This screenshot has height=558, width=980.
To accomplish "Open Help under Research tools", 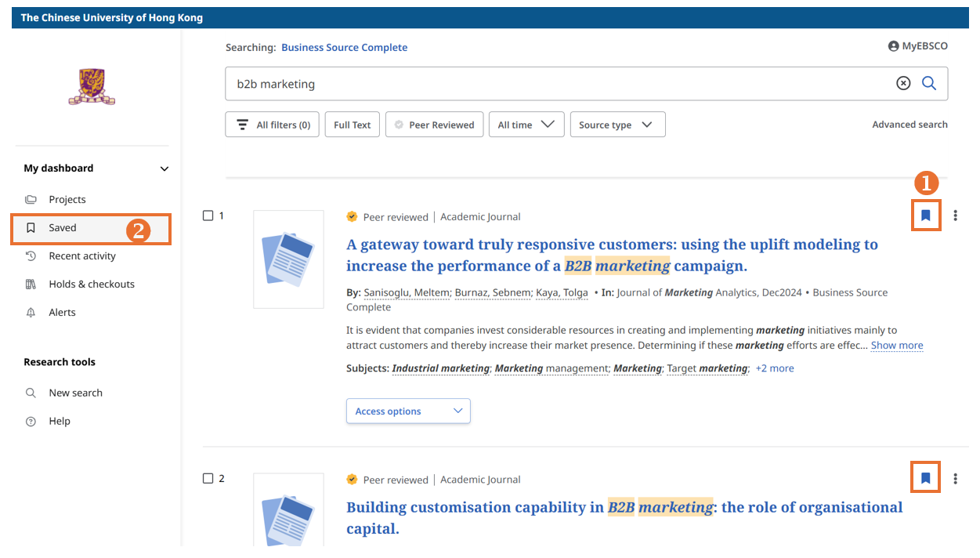I will tap(60, 421).
